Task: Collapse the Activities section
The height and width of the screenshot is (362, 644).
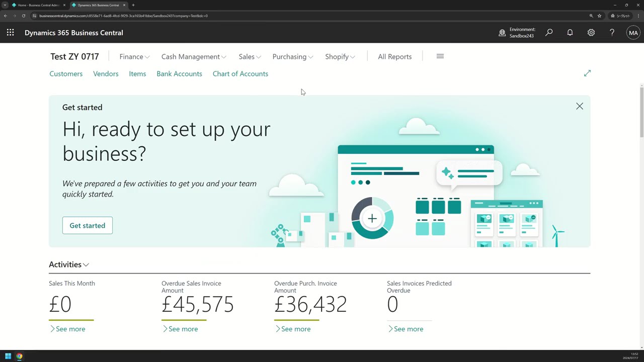Action: [69, 264]
